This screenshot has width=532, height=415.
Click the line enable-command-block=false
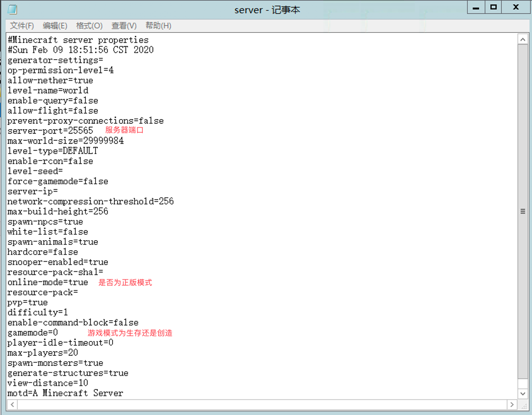tap(73, 322)
